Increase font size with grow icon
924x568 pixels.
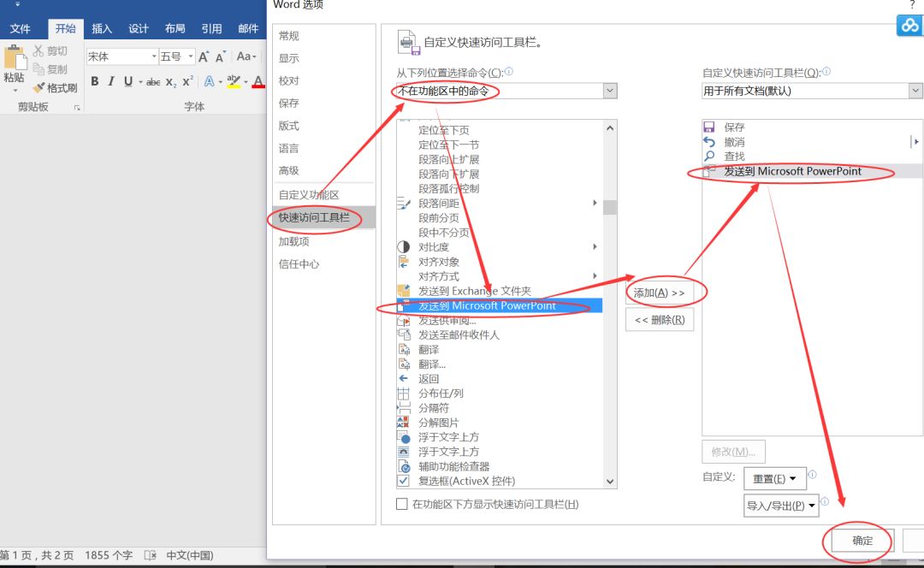pyautogui.click(x=204, y=56)
